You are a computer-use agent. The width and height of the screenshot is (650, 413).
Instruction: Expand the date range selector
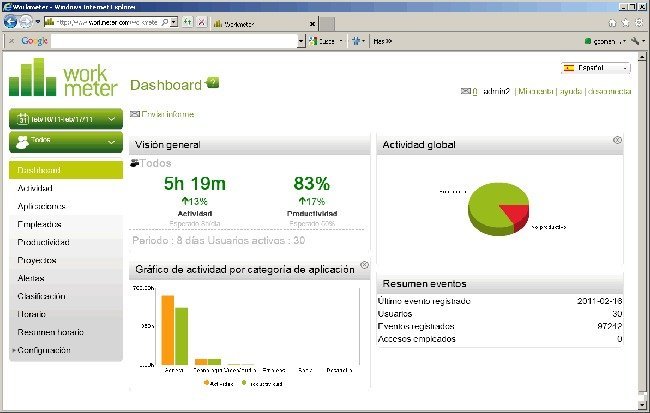[x=65, y=118]
